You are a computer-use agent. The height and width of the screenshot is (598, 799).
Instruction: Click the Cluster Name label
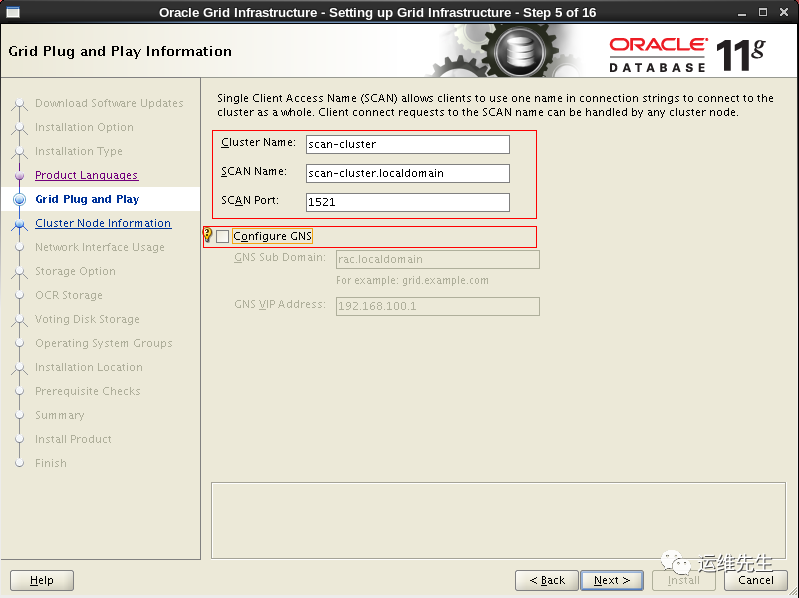point(258,143)
